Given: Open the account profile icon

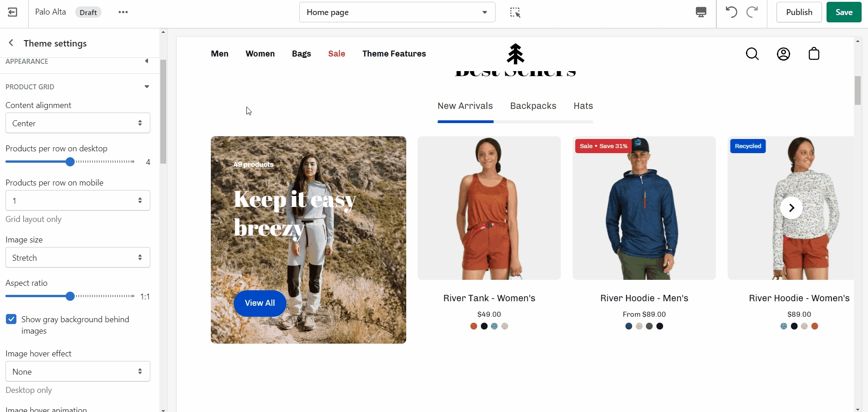Looking at the screenshot, I should [x=783, y=54].
